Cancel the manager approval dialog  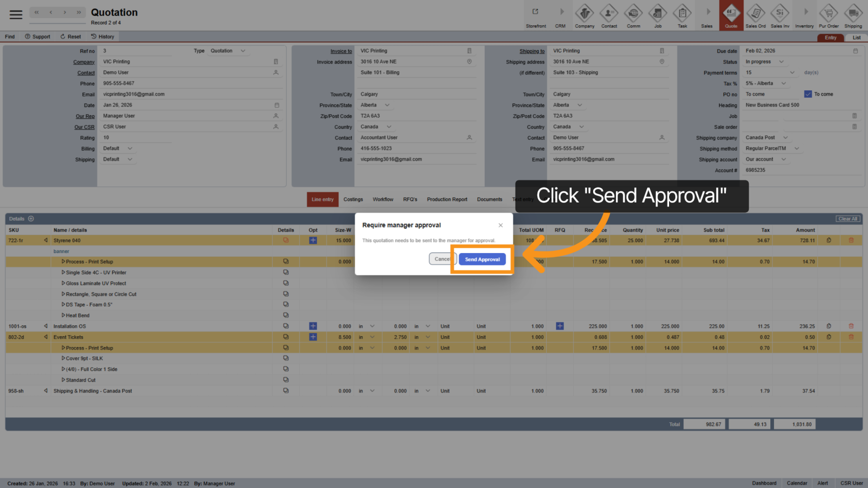pos(442,259)
